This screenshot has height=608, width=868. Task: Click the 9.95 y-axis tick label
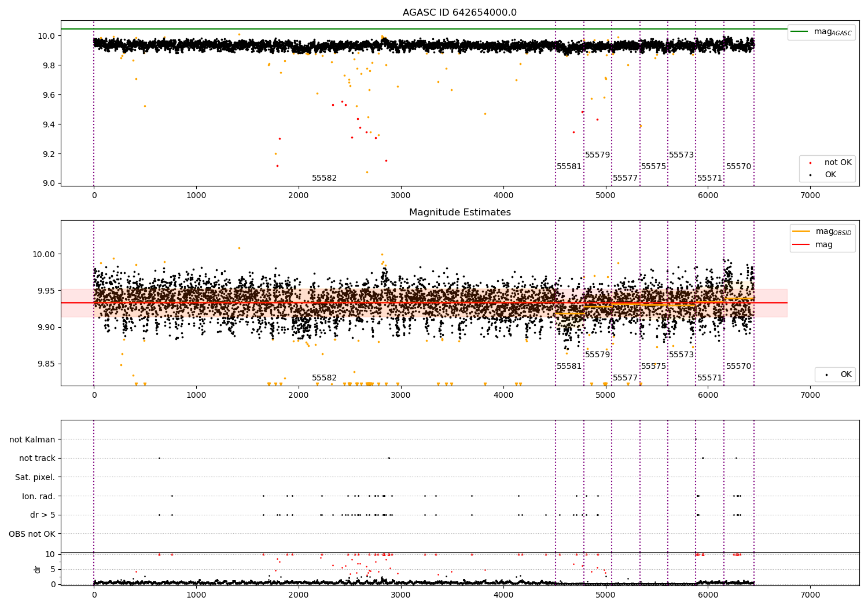pyautogui.click(x=47, y=291)
